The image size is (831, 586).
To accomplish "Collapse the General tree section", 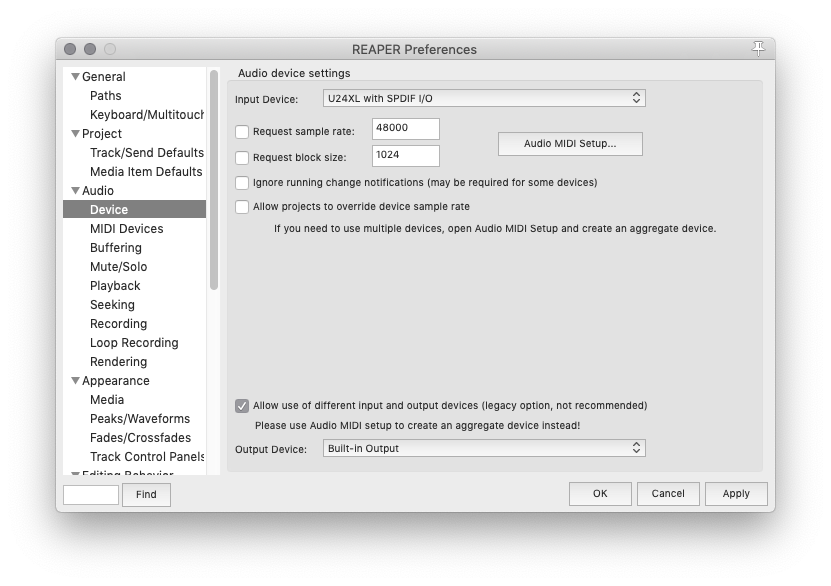I will tap(75, 77).
